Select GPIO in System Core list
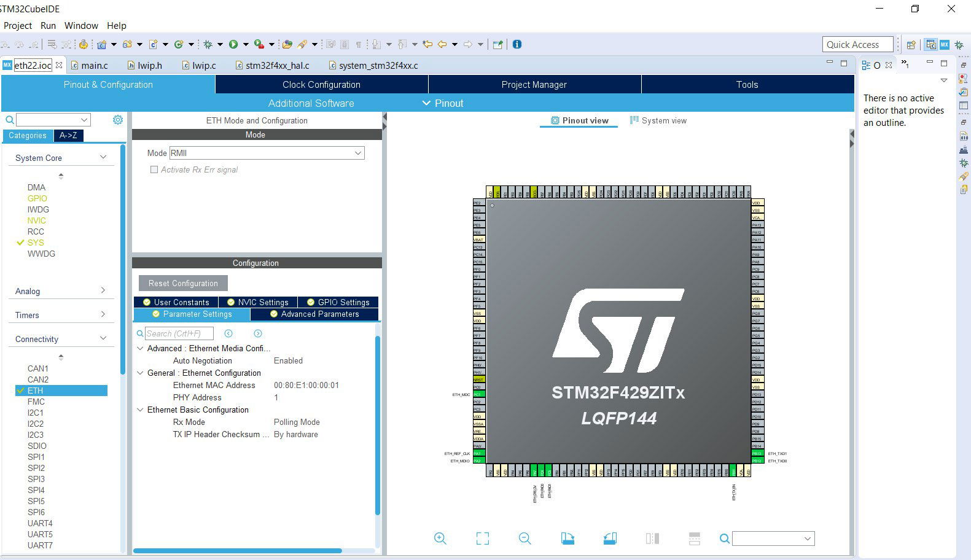971x560 pixels. tap(37, 198)
